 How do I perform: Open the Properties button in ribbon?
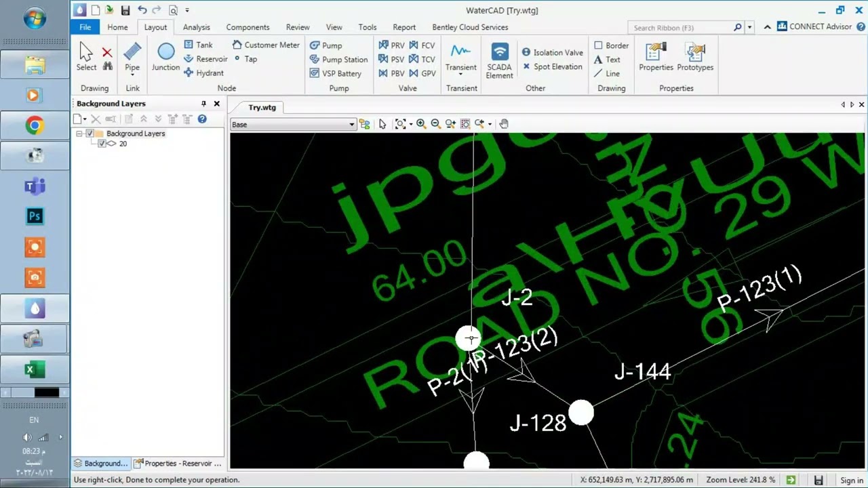point(656,57)
